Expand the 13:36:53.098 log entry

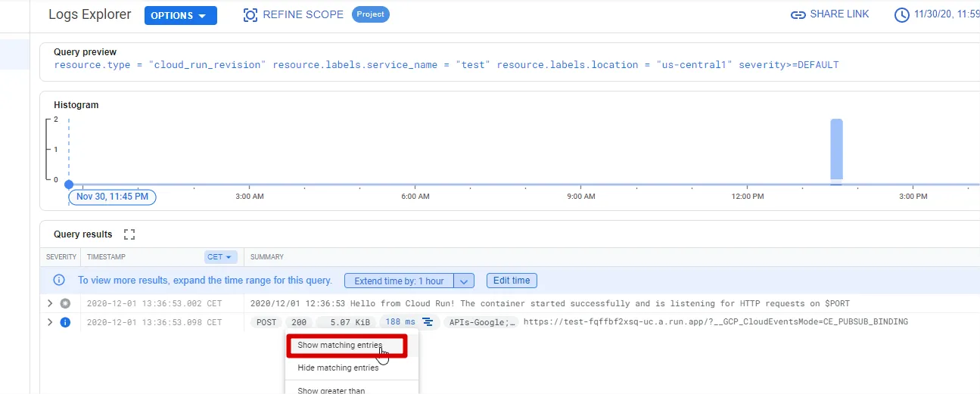50,322
